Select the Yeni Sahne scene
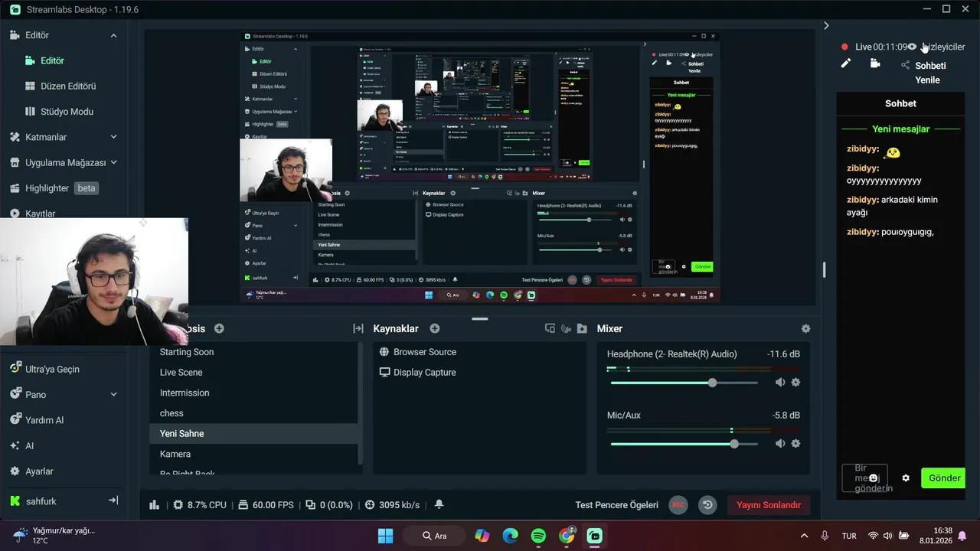 click(253, 433)
